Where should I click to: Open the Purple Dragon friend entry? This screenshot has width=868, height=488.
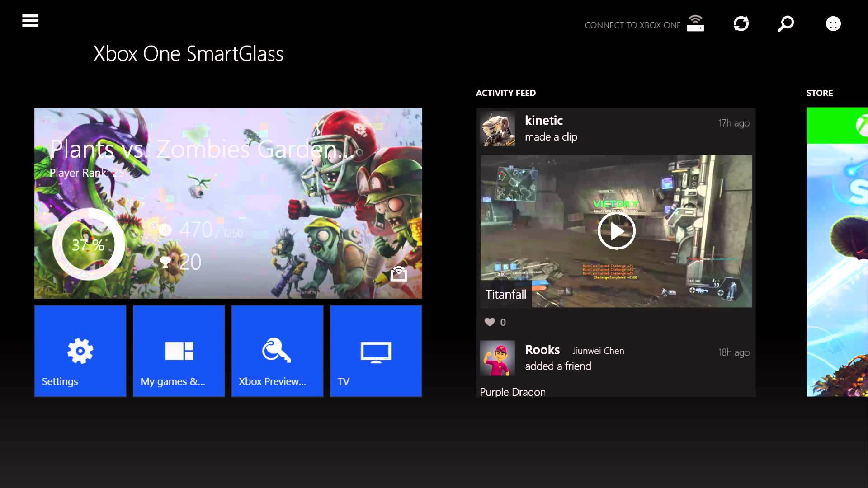512,392
